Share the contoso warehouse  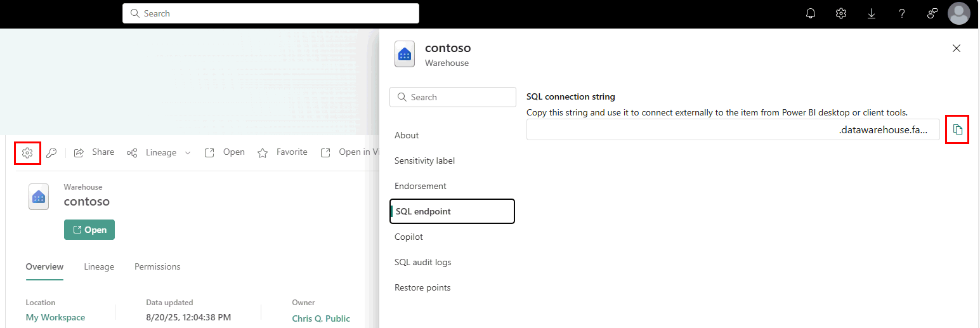95,152
